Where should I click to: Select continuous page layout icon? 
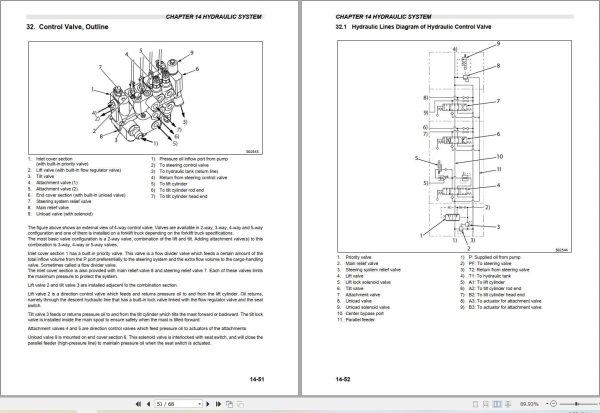(x=486, y=404)
